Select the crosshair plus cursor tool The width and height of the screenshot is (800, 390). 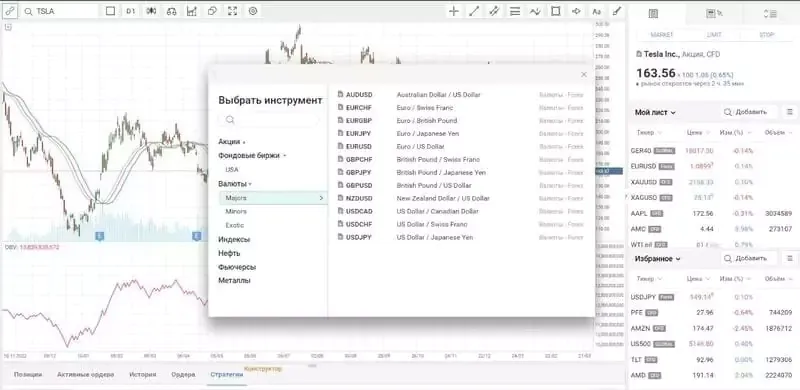tap(454, 11)
